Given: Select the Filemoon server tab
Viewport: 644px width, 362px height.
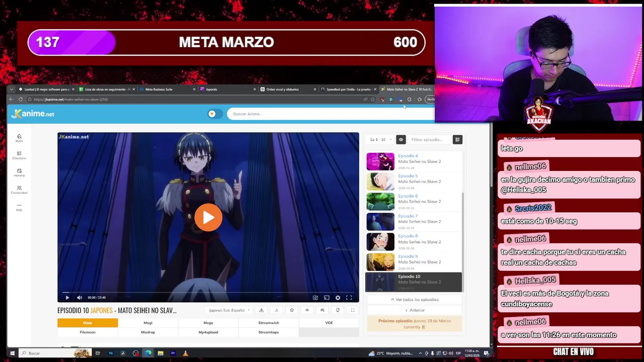Looking at the screenshot, I should point(88,332).
